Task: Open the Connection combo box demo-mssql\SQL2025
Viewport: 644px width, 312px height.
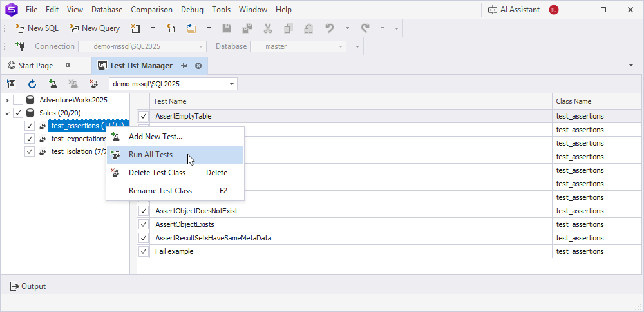Action: coord(142,46)
